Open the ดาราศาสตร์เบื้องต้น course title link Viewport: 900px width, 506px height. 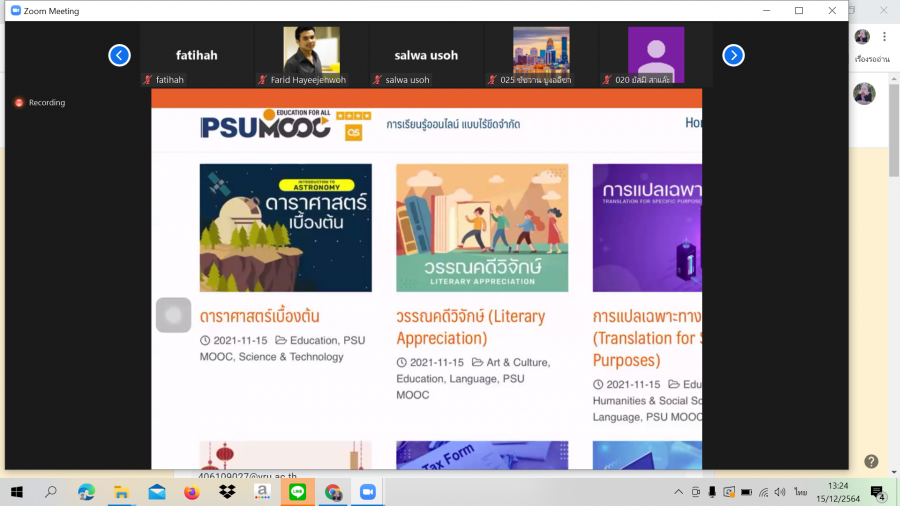coord(259,316)
